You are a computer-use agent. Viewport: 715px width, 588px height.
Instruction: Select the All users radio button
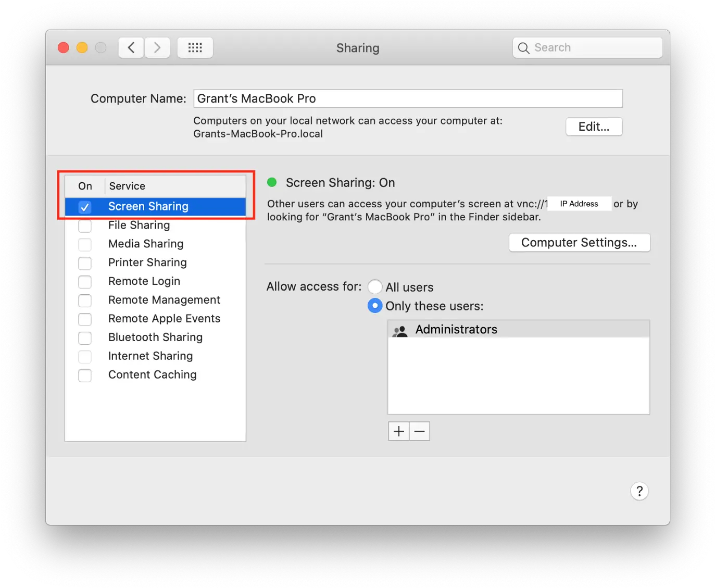click(x=375, y=287)
